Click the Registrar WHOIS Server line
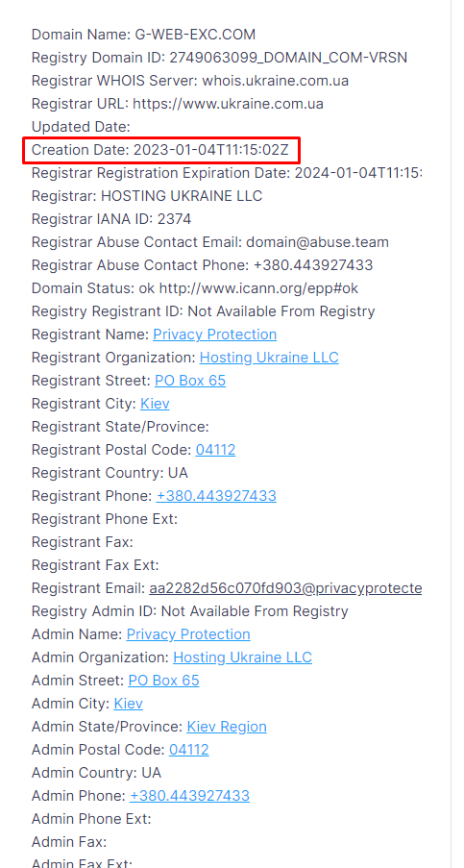Screen dimensions: 464x868 click(x=190, y=81)
